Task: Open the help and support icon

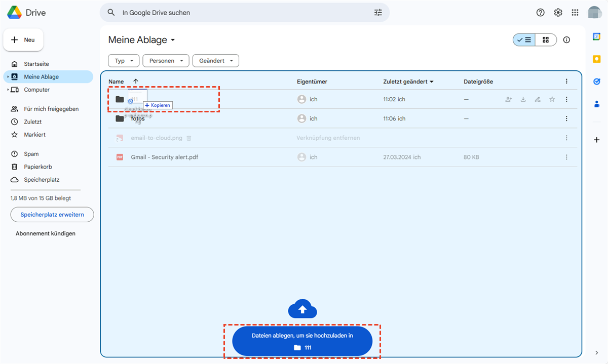Action: click(x=540, y=13)
